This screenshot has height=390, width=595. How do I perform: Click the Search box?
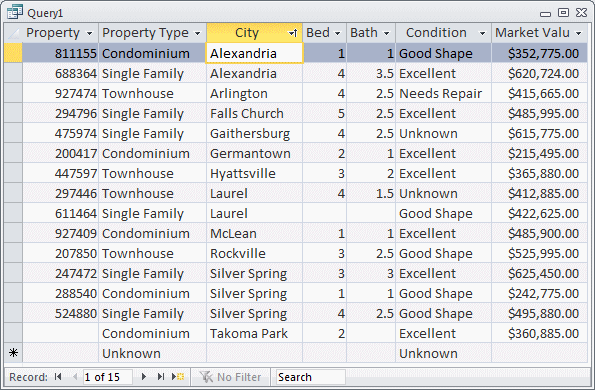point(310,377)
